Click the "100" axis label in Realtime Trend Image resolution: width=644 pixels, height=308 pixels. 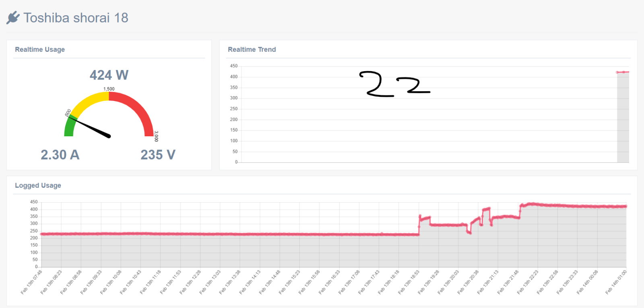[x=234, y=141]
